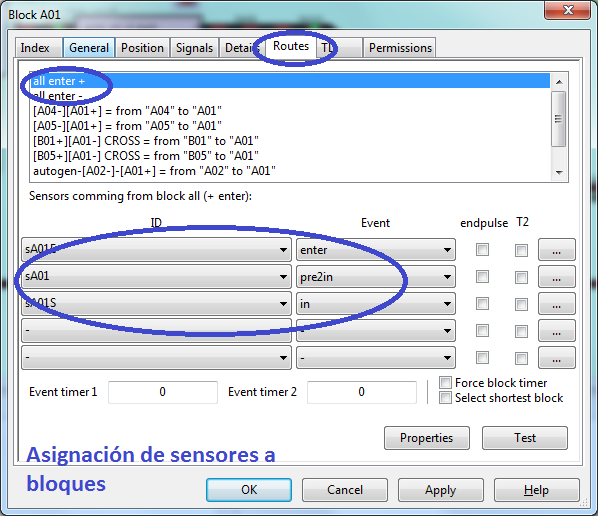Open the ellipsis button beside the pre2in event
Screen dimensions: 598x516
point(556,277)
